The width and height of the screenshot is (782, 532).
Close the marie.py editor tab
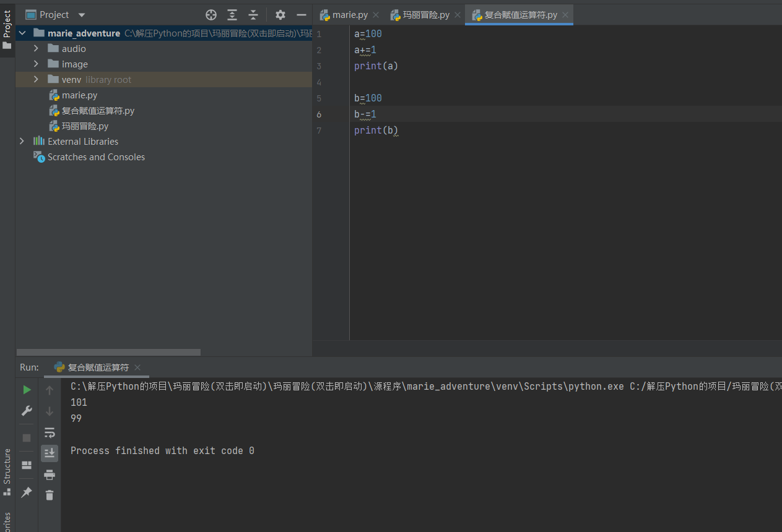[x=376, y=15]
